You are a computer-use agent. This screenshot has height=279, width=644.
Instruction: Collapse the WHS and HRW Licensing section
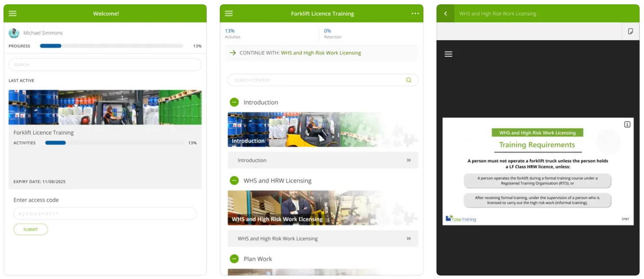234,181
